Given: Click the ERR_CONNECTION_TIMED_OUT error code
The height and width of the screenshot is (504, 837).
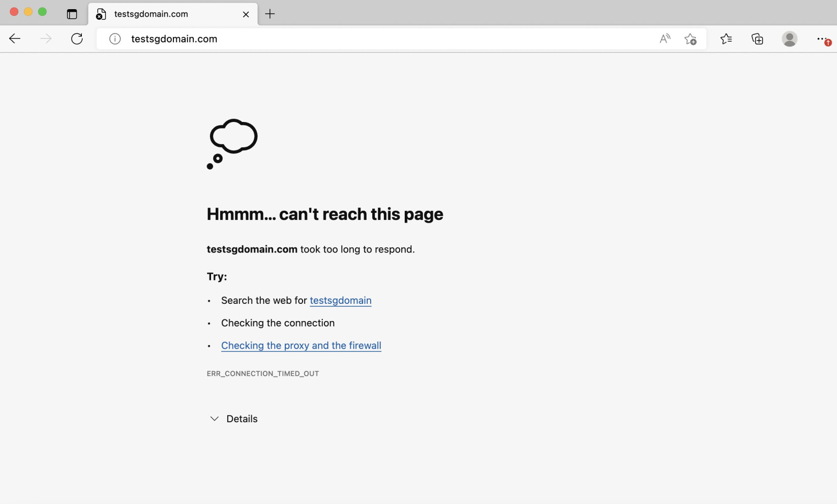Looking at the screenshot, I should [x=263, y=373].
